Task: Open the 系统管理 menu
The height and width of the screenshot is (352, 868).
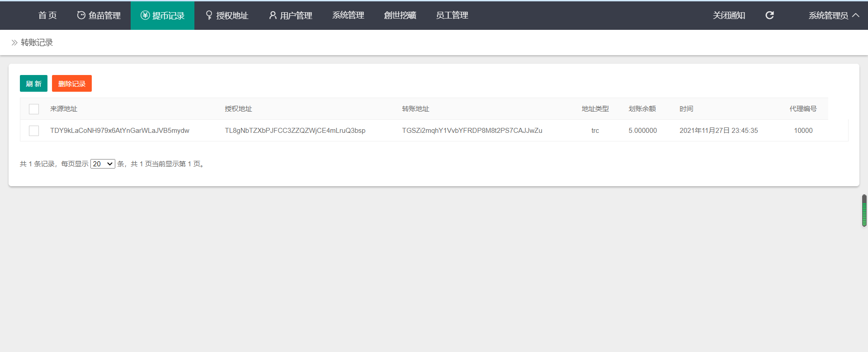Action: (348, 15)
